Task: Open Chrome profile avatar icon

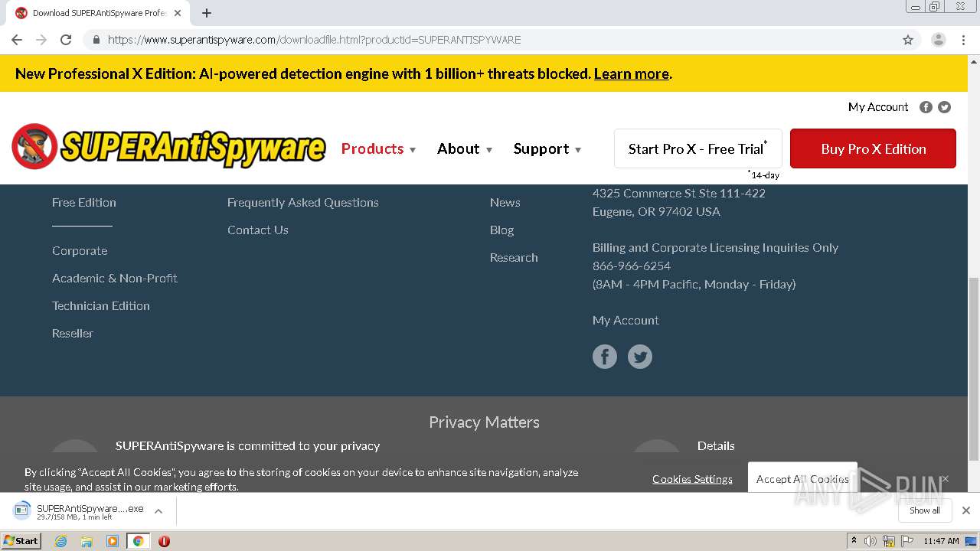Action: click(x=938, y=40)
